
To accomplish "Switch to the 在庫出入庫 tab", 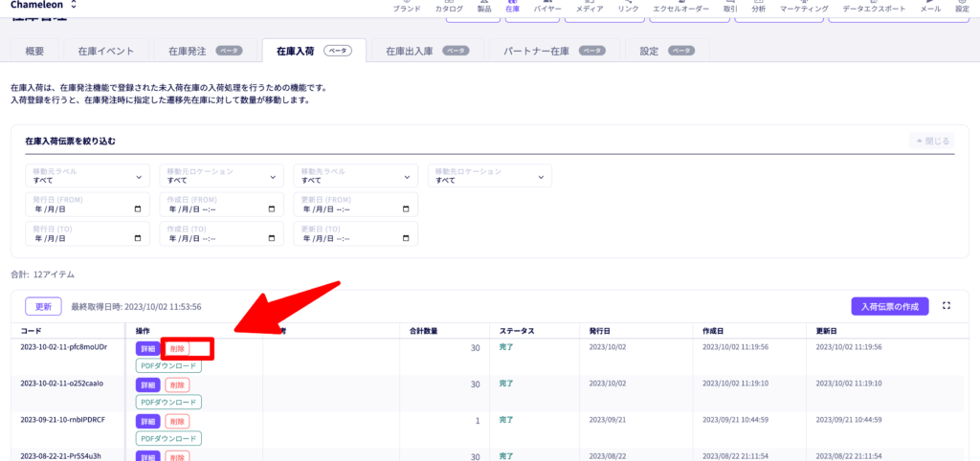I will pyautogui.click(x=428, y=52).
